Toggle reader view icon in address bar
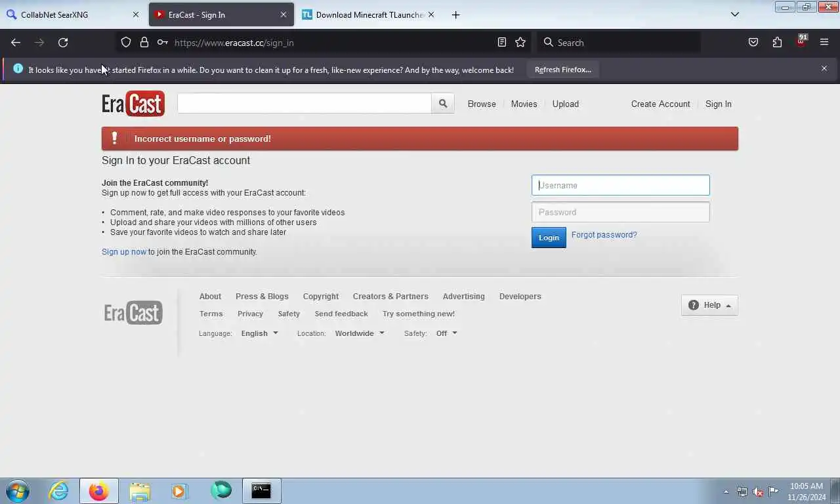Screen dimensions: 840x504 (502, 42)
